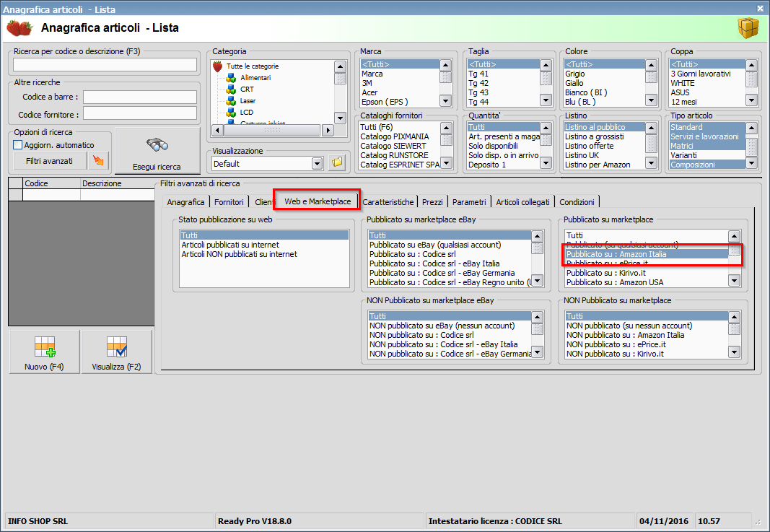The width and height of the screenshot is (770, 532).
Task: Select Epson ( EPS ) in Marca list
Action: 399,102
